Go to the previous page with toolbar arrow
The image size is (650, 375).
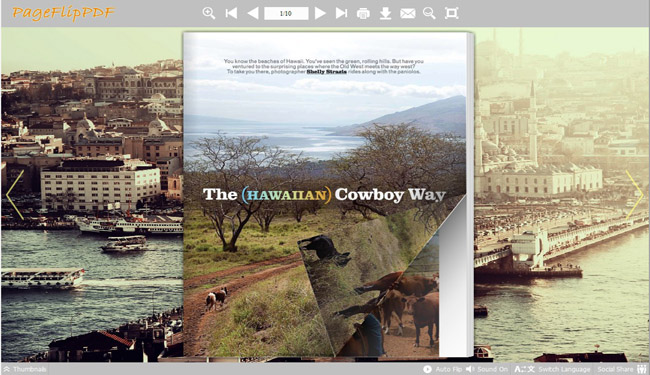coord(253,13)
